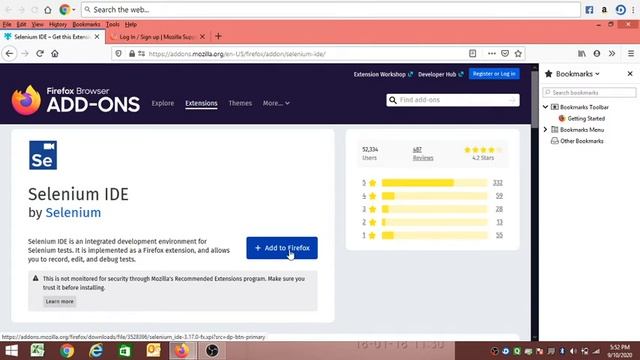Click Learn more in the security warning
The width and height of the screenshot is (640, 360).
pos(60,301)
